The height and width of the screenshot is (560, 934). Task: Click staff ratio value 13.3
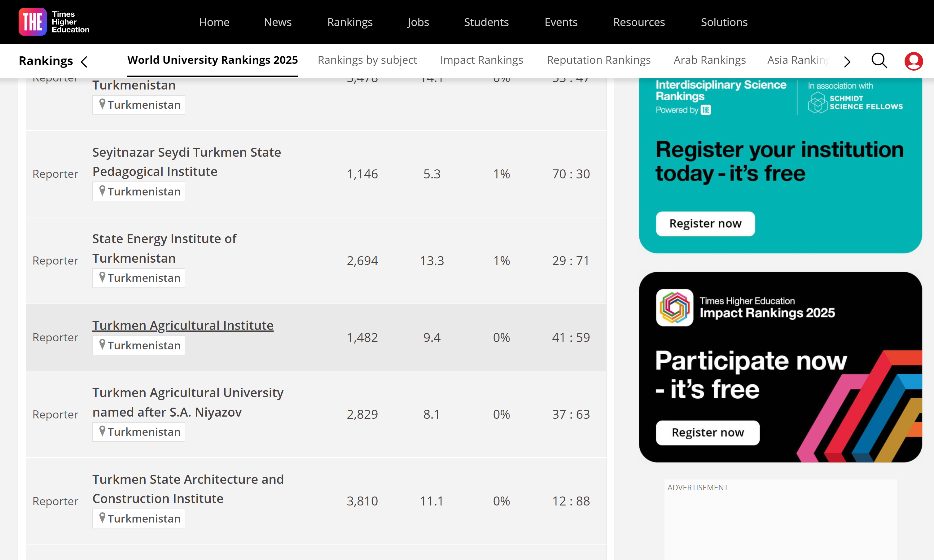point(432,261)
